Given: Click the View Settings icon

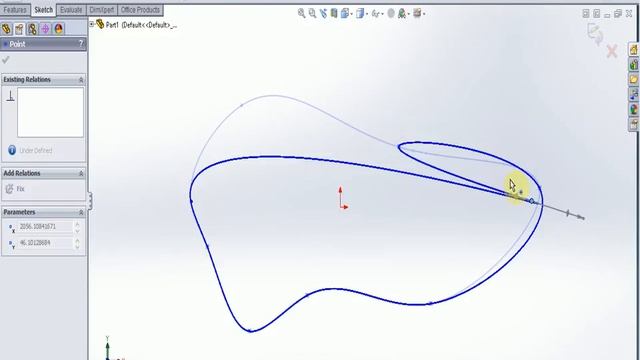Looking at the screenshot, I should point(417,13).
